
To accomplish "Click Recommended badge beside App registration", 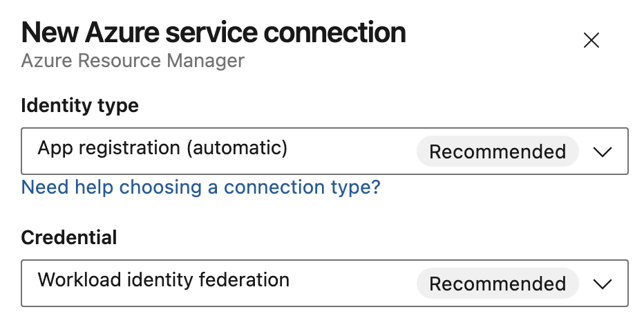I will click(x=498, y=151).
